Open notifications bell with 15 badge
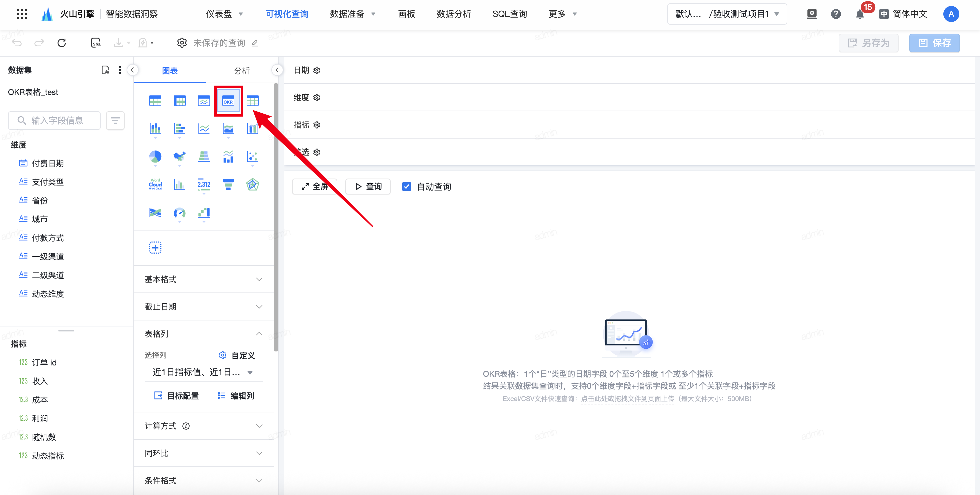The width and height of the screenshot is (980, 495). pyautogui.click(x=860, y=14)
